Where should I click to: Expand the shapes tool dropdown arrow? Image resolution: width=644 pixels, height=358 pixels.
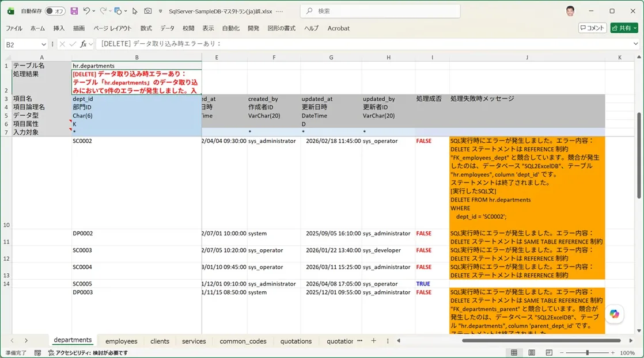pos(125,11)
